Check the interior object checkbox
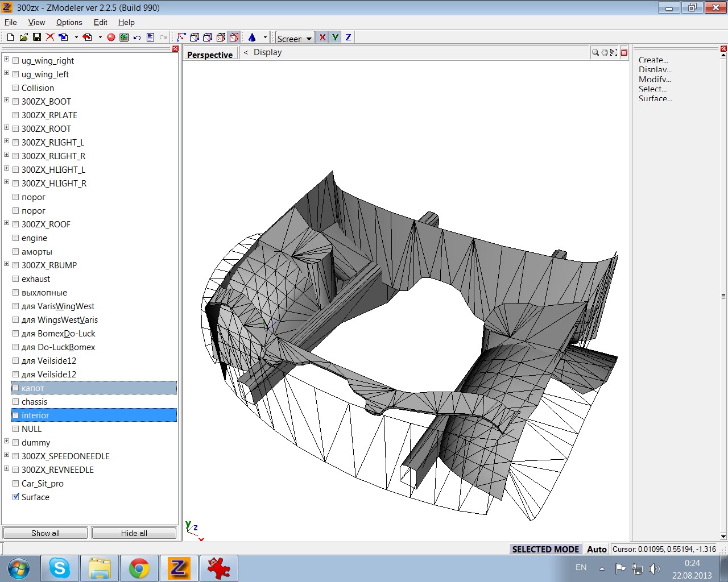The width and height of the screenshot is (728, 582). tap(16, 415)
